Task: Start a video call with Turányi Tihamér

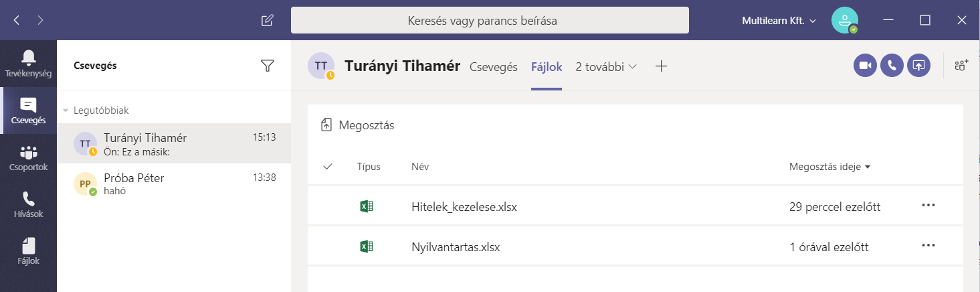Action: pyautogui.click(x=865, y=66)
